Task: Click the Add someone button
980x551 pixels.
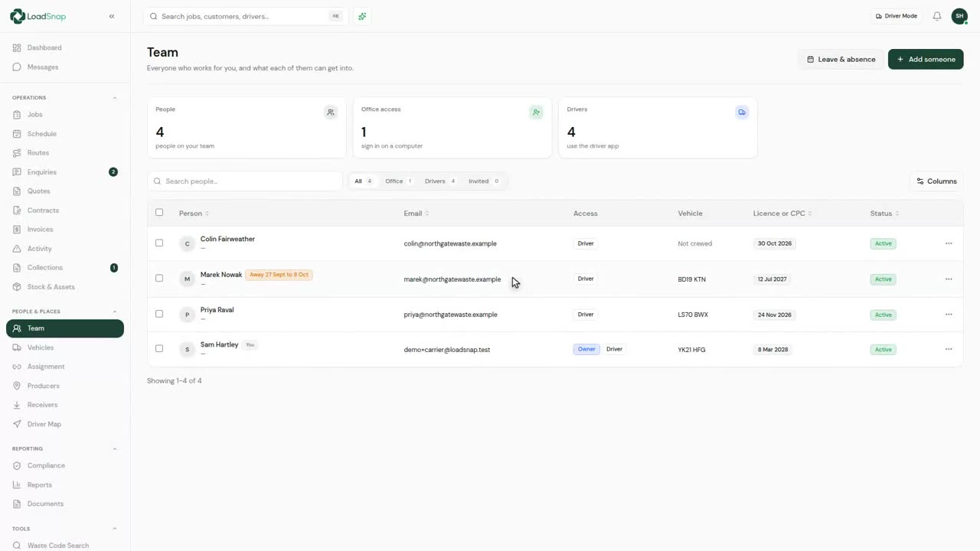Action: pyautogui.click(x=926, y=59)
